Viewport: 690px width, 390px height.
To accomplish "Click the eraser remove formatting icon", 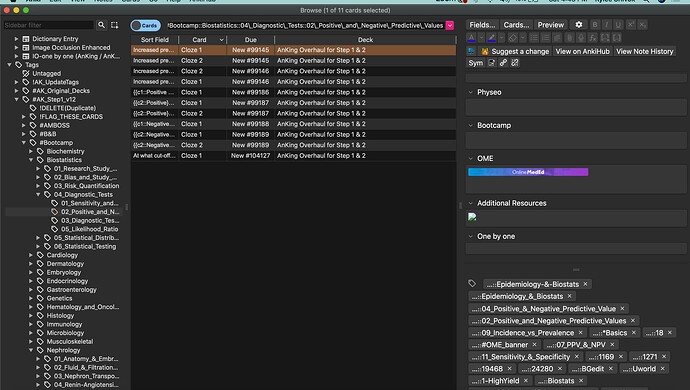I will click(x=513, y=38).
